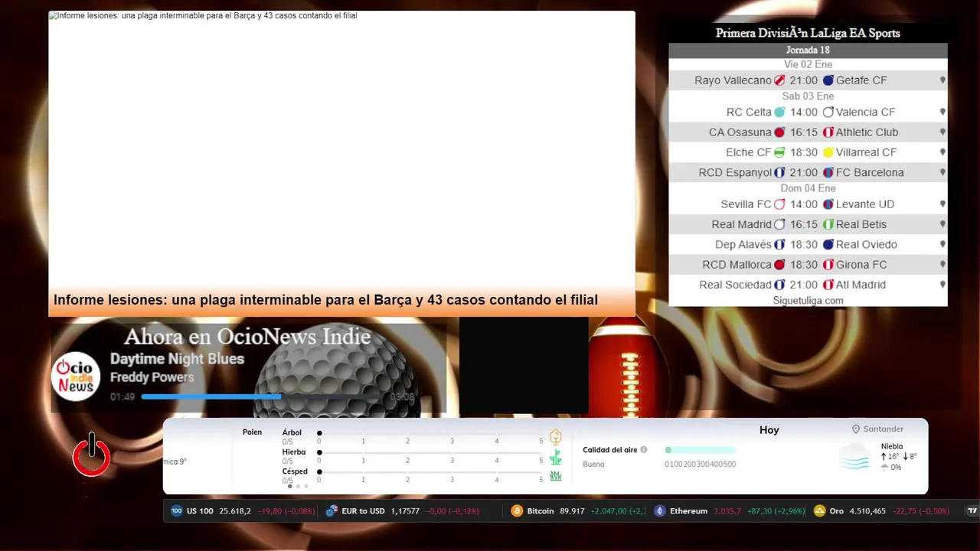Click the Real Madrid vs Real Betis row
Image resolution: width=980 pixels, height=551 pixels.
pos(808,224)
